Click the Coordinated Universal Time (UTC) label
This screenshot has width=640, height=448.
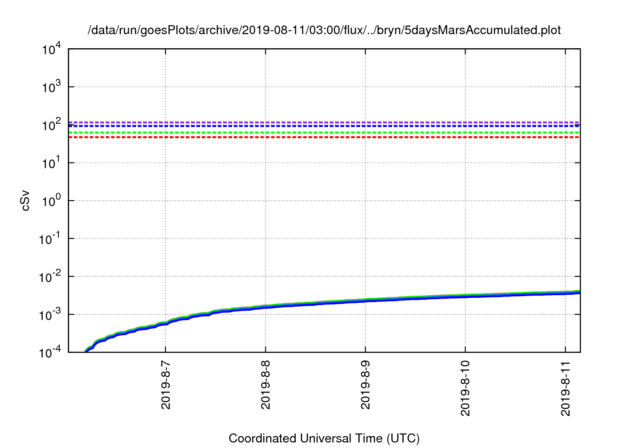tap(324, 438)
